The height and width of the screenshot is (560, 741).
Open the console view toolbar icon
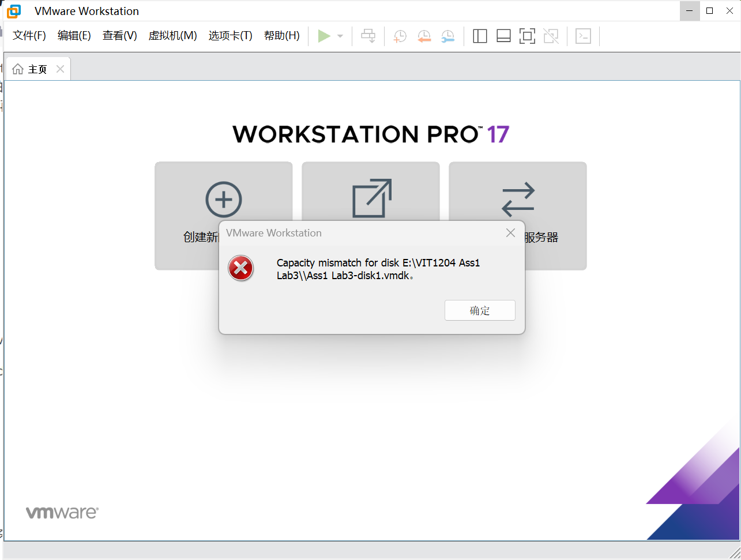pos(584,36)
